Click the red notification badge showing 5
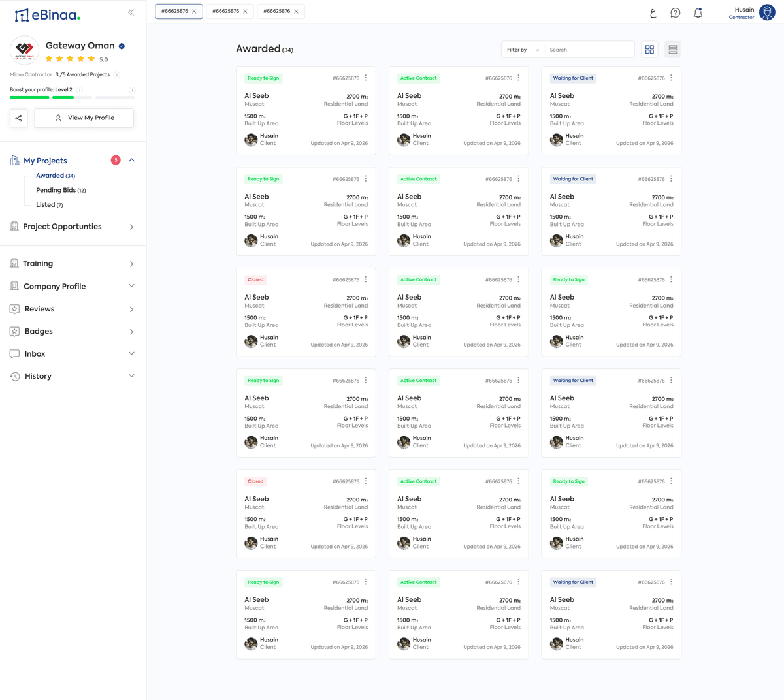The image size is (784, 700). [x=116, y=160]
